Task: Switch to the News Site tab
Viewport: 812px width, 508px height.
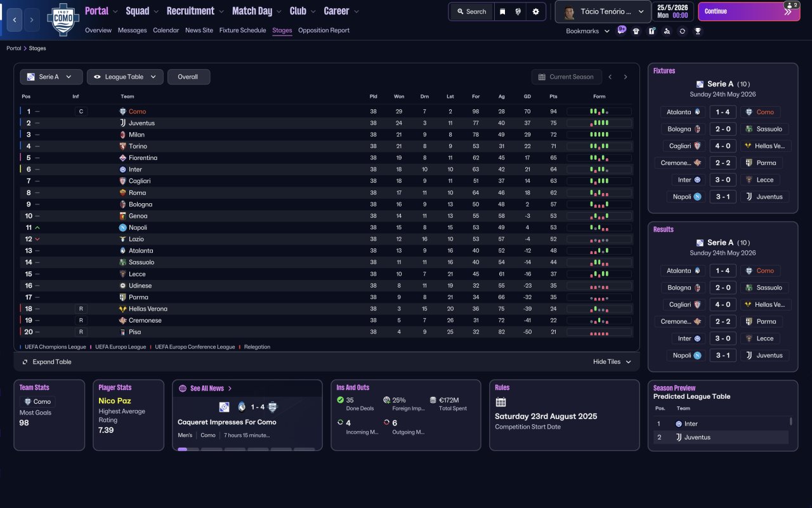Action: (199, 30)
